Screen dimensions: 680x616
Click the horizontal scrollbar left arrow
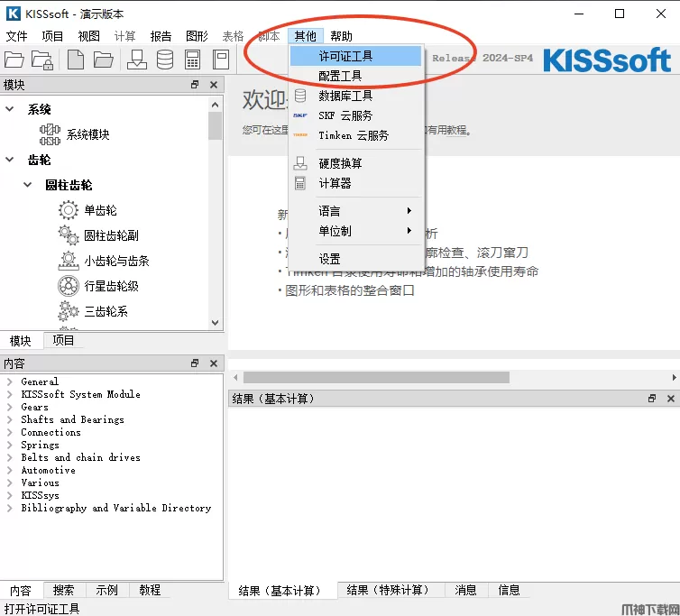click(x=235, y=377)
